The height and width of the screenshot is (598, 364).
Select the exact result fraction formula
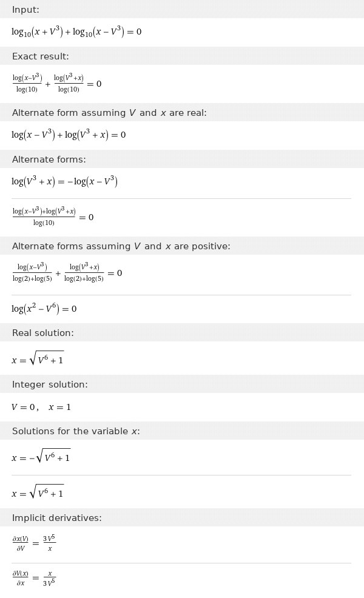point(57,84)
